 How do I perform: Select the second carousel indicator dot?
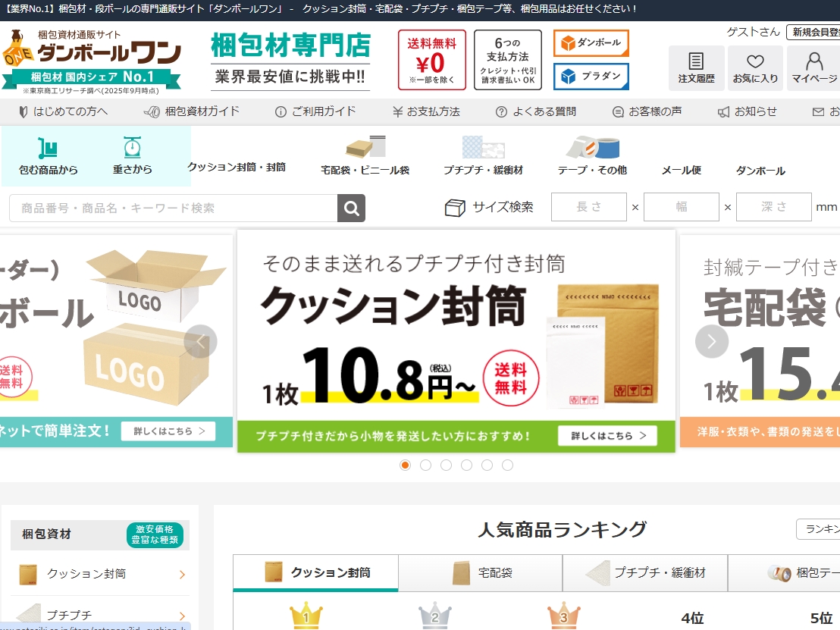425,465
